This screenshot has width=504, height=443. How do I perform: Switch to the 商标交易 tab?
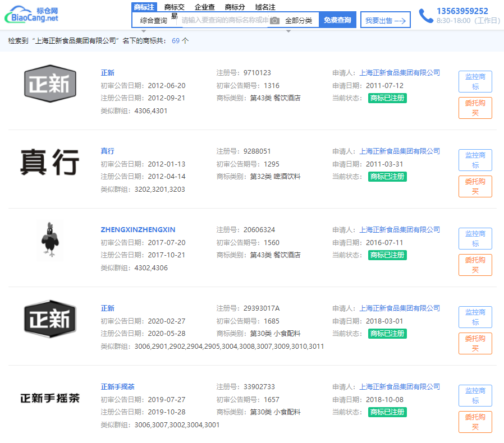[x=174, y=7]
